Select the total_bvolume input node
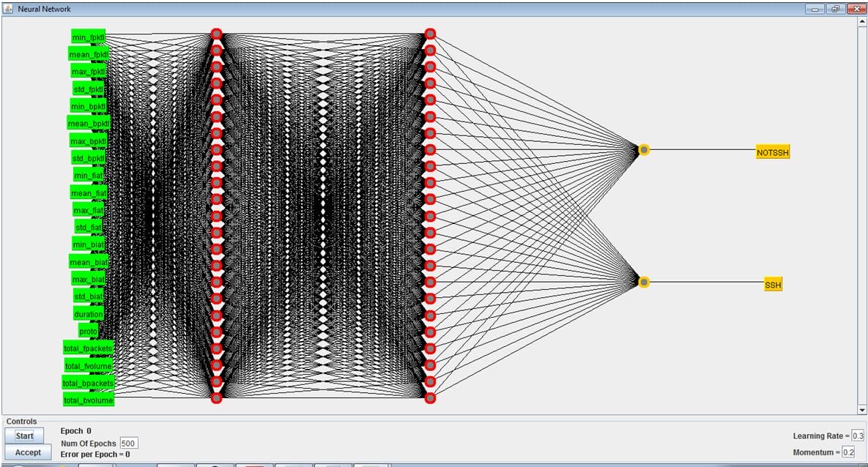Image resolution: width=868 pixels, height=467 pixels. tap(89, 400)
